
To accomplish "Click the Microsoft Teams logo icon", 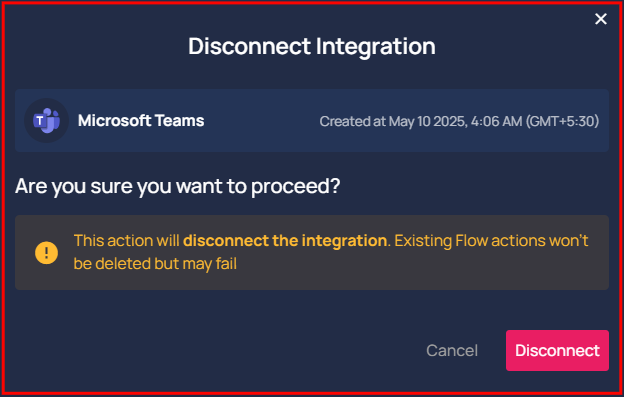I will (47, 121).
